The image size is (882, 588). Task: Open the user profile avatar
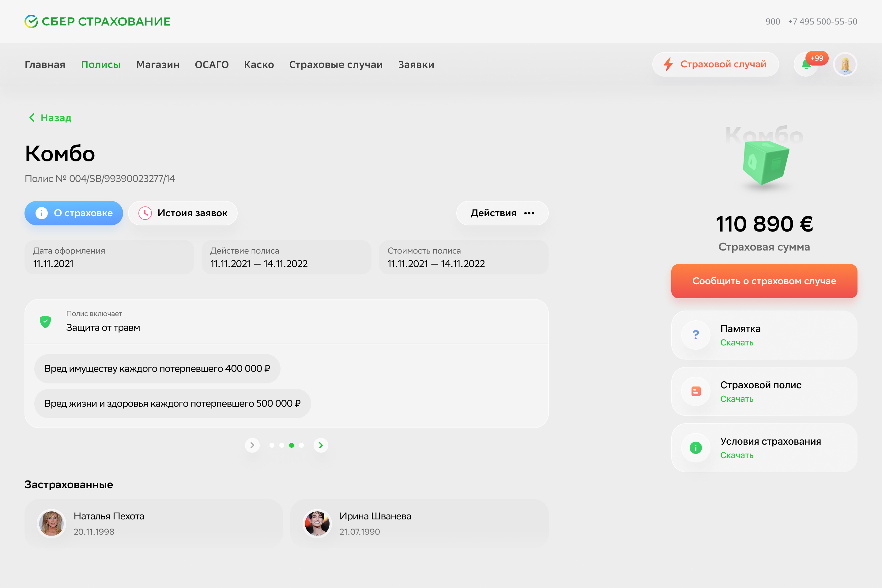click(845, 65)
